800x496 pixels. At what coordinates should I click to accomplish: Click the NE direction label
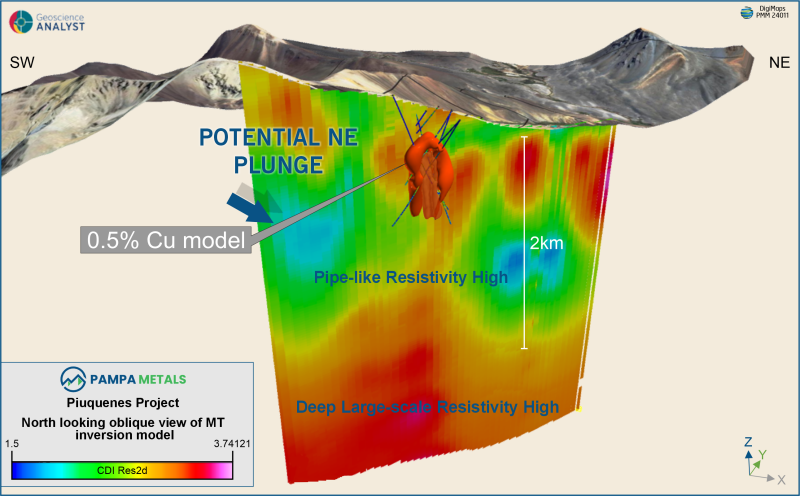(x=779, y=63)
